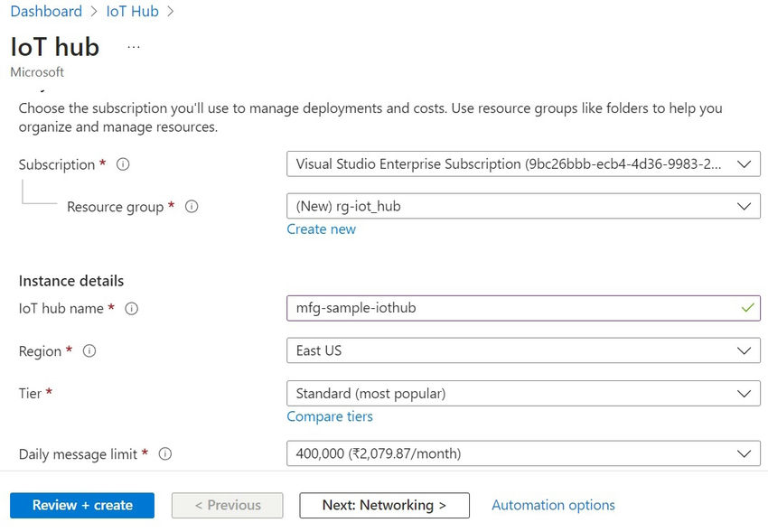Open the Compare tiers link
The width and height of the screenshot is (768, 532).
click(330, 416)
